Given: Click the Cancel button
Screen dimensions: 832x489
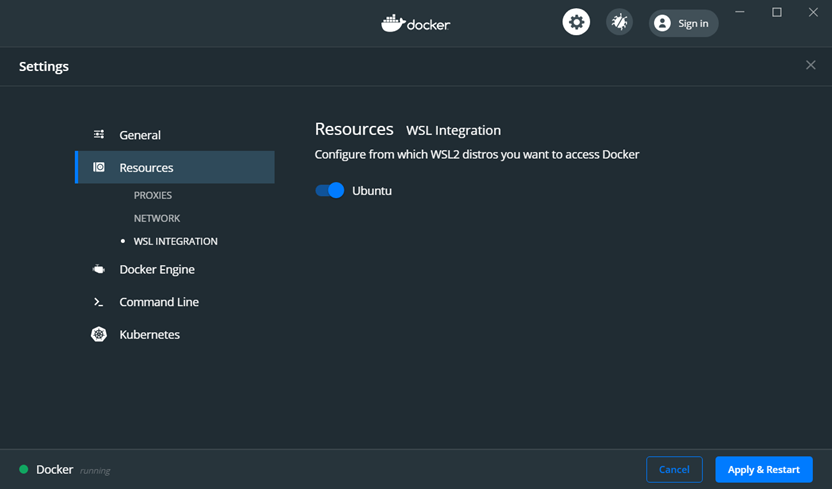Looking at the screenshot, I should pos(674,469).
